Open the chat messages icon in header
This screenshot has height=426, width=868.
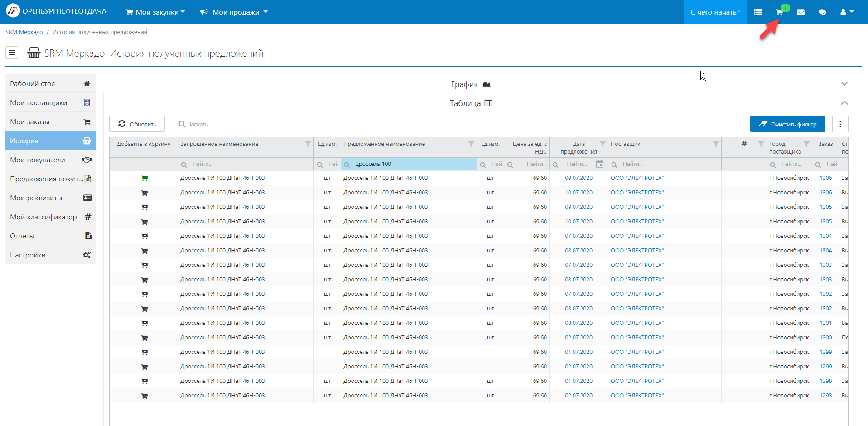click(x=822, y=12)
